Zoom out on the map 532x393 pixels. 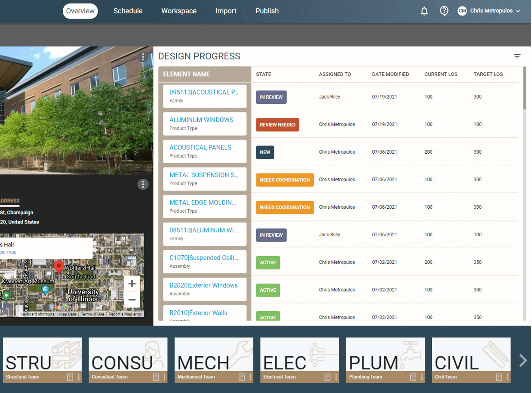[x=132, y=300]
